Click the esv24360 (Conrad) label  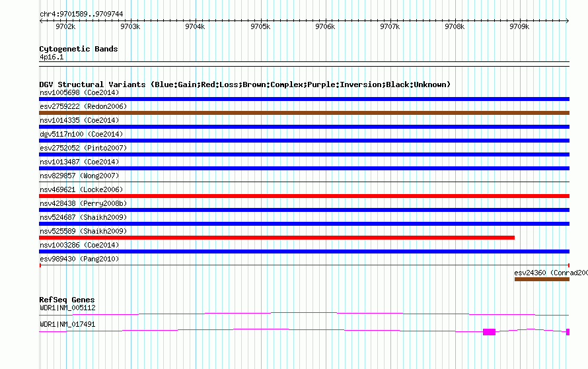coord(551,273)
